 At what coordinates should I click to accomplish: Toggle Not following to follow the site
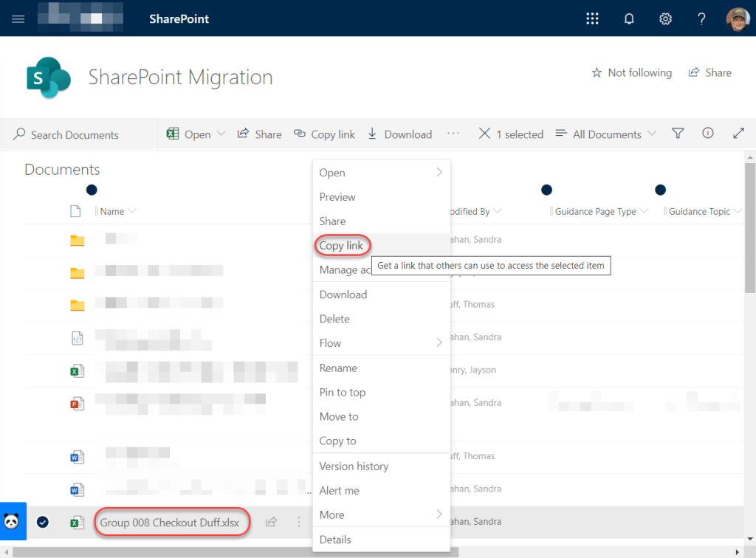point(631,72)
